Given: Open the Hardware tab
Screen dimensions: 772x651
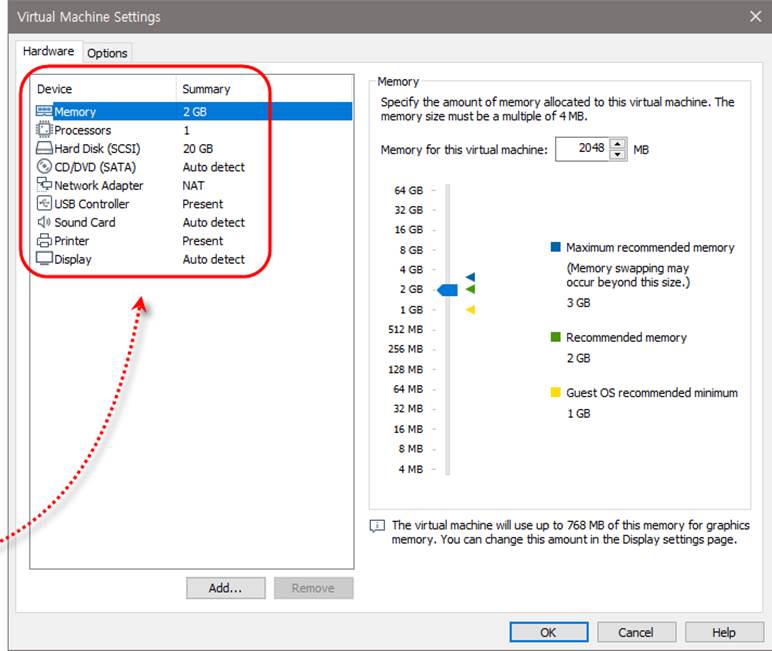Looking at the screenshot, I should (x=48, y=52).
